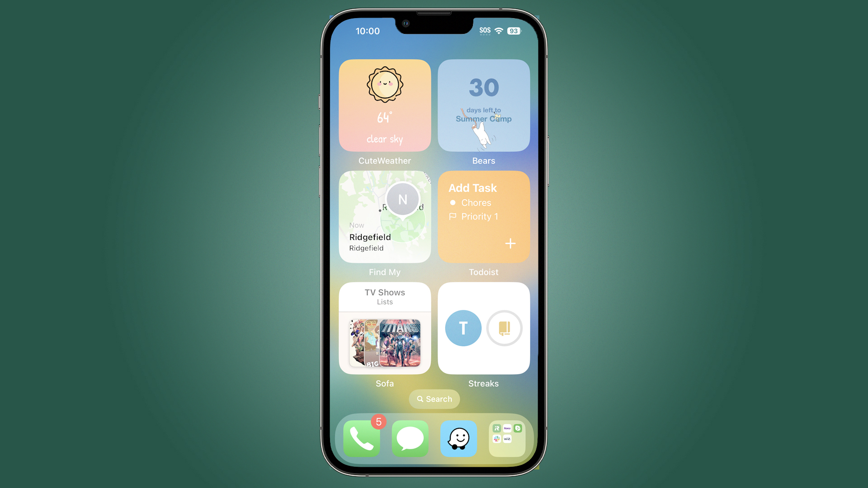This screenshot has height=488, width=868.
Task: Open the folder with multiple apps
Action: click(507, 439)
